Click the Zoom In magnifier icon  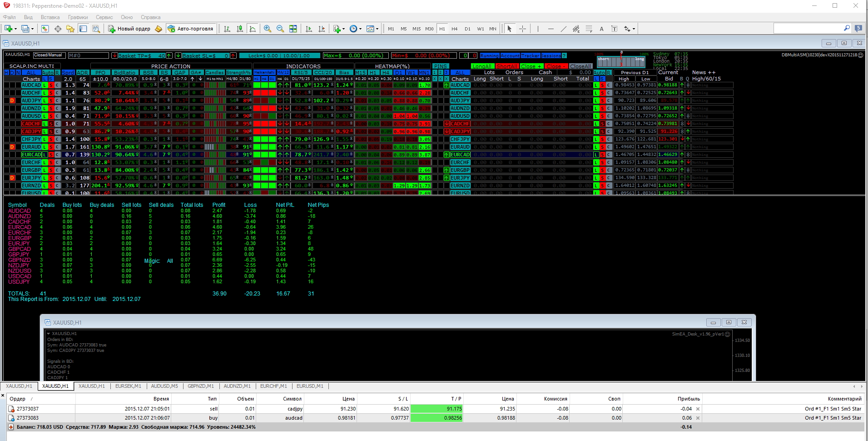coord(268,29)
